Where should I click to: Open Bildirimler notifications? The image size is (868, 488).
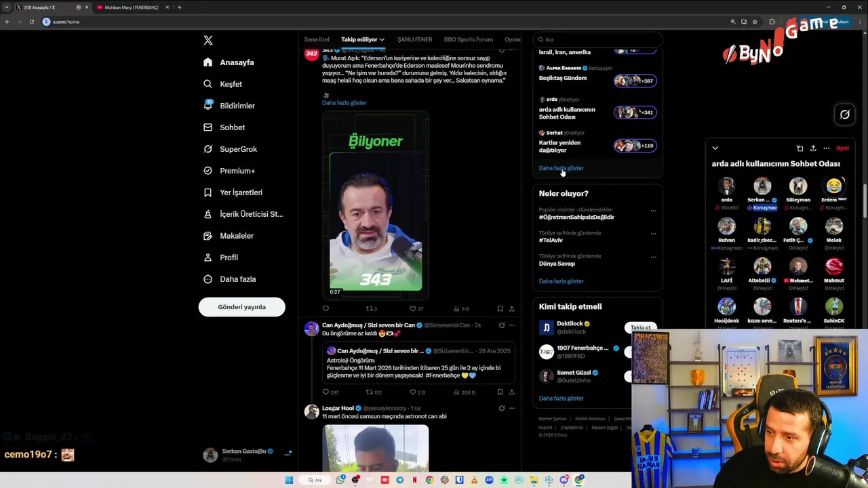click(x=229, y=106)
